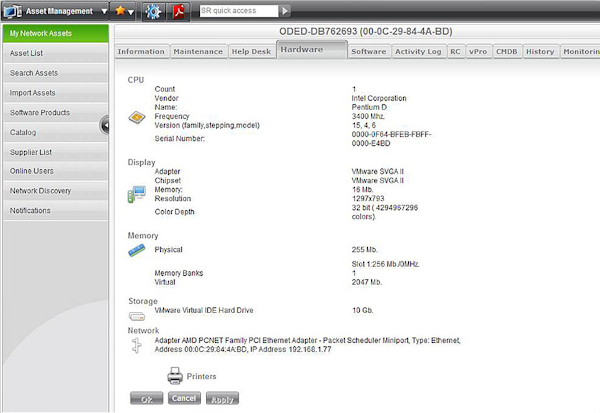Open the Asset Management module dropdown arrow
The image size is (600, 413).
click(104, 11)
